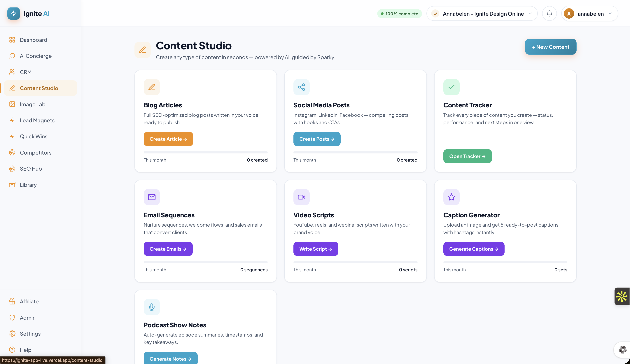Click the CRM people icon

point(12,72)
